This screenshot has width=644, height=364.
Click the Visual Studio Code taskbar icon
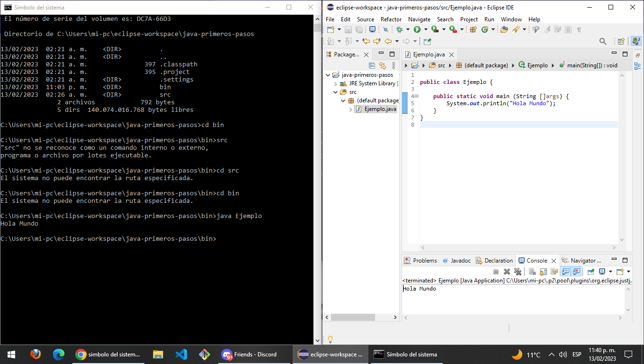point(181,355)
